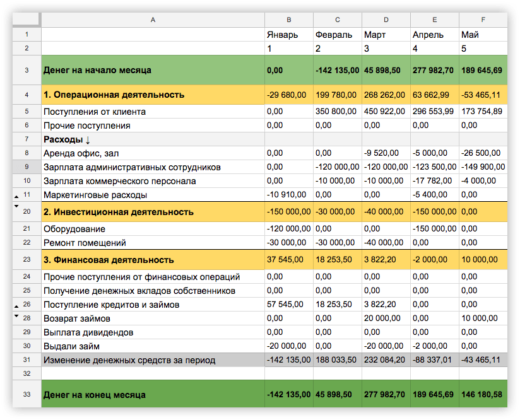
Task: Select '1. Операционная деятельность' cell
Action: tap(153, 95)
